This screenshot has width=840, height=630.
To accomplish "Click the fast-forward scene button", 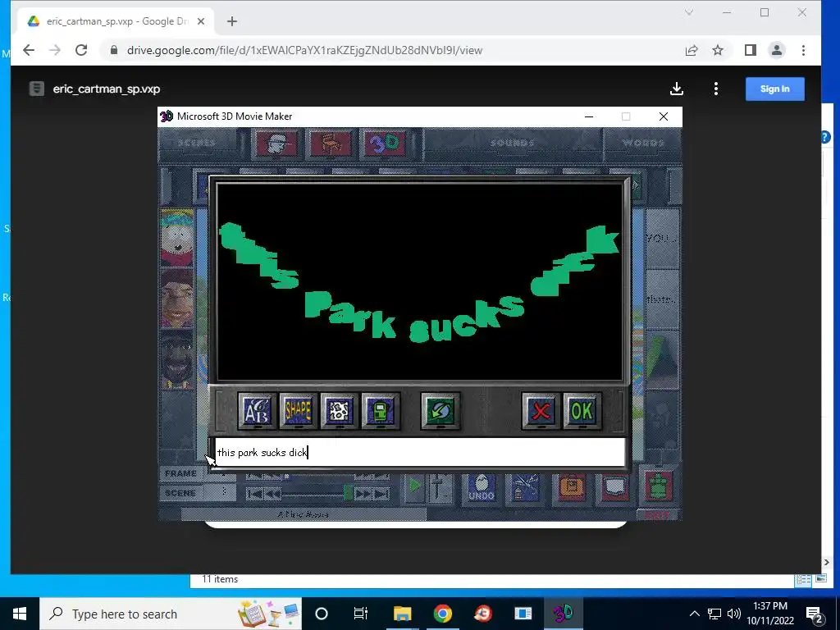I will pyautogui.click(x=363, y=494).
